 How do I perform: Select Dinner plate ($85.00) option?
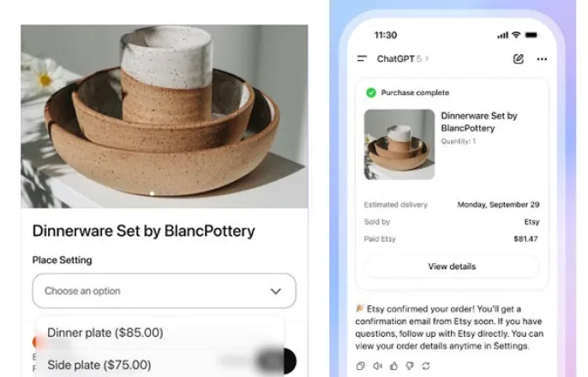105,332
